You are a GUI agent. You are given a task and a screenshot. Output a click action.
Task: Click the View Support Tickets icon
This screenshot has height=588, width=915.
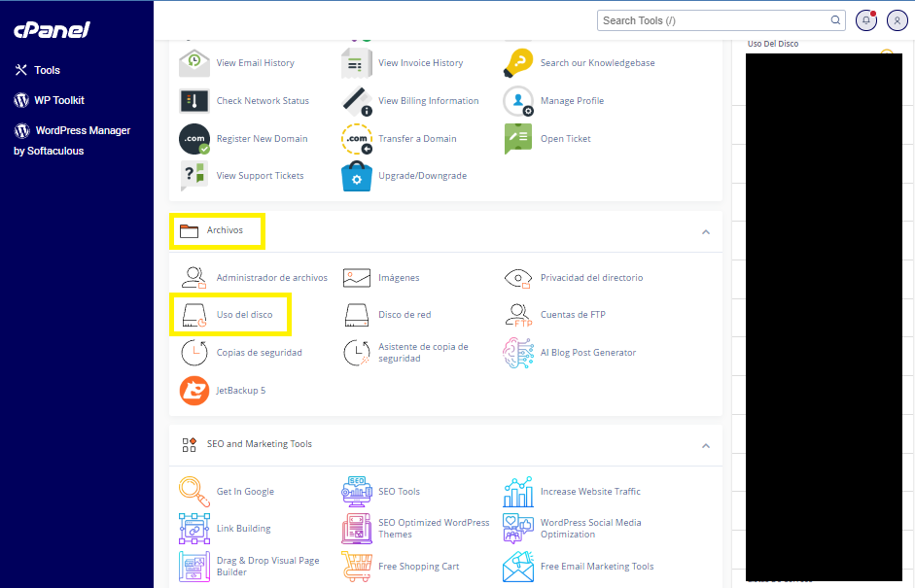194,176
